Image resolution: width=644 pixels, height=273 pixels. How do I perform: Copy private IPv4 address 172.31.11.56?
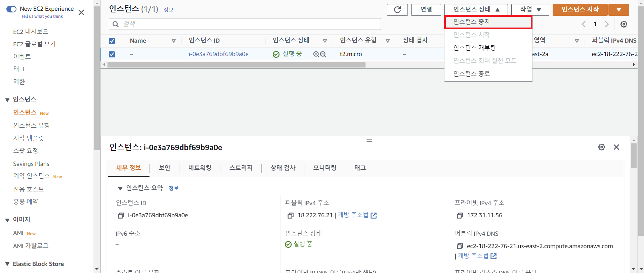click(460, 216)
